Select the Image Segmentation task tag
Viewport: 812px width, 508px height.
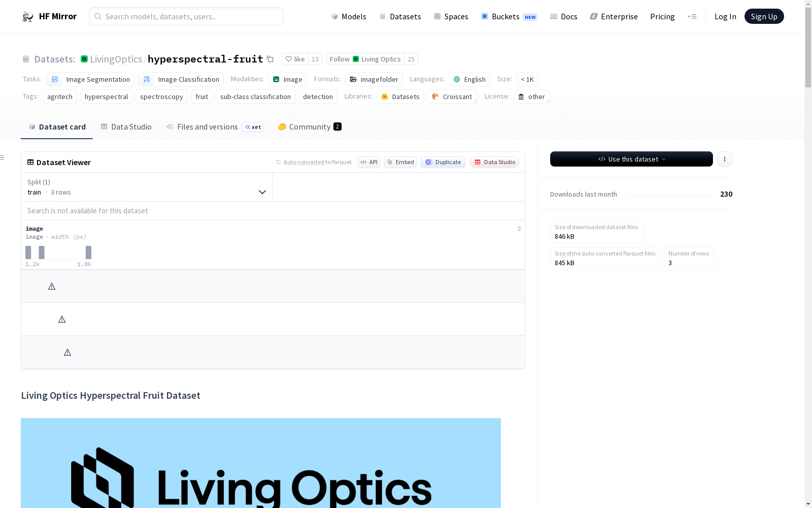click(90, 79)
